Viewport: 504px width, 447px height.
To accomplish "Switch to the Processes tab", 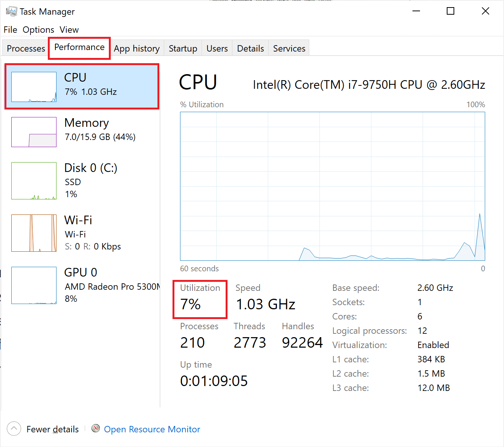I will 25,48.
